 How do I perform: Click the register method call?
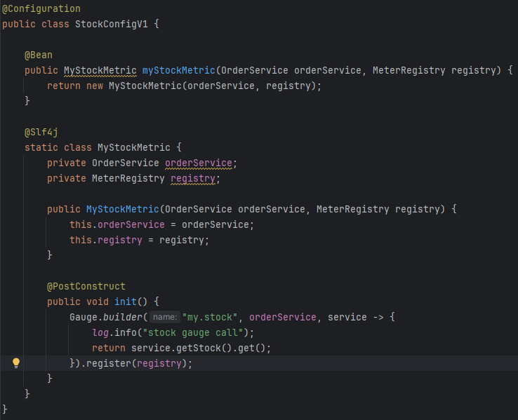click(x=109, y=363)
